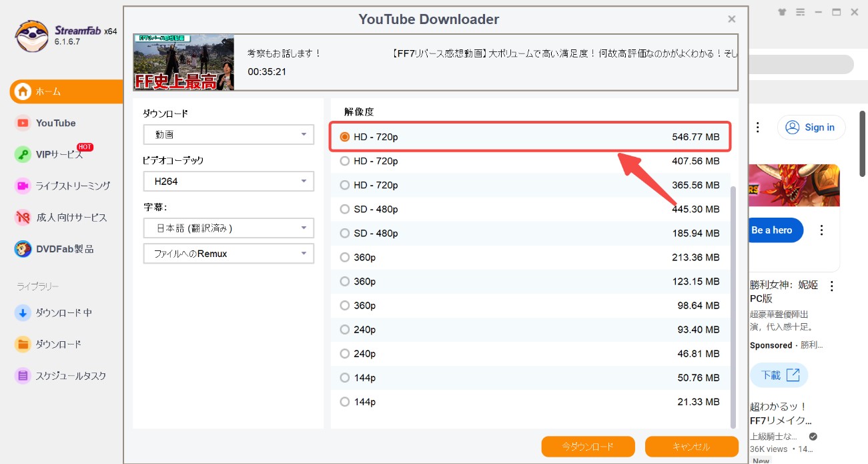The image size is (868, 464).
Task: Close the YouTube Downloader dialog
Action: point(732,19)
